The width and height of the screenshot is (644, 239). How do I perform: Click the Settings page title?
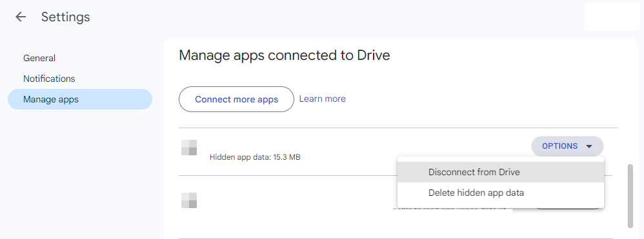65,17
